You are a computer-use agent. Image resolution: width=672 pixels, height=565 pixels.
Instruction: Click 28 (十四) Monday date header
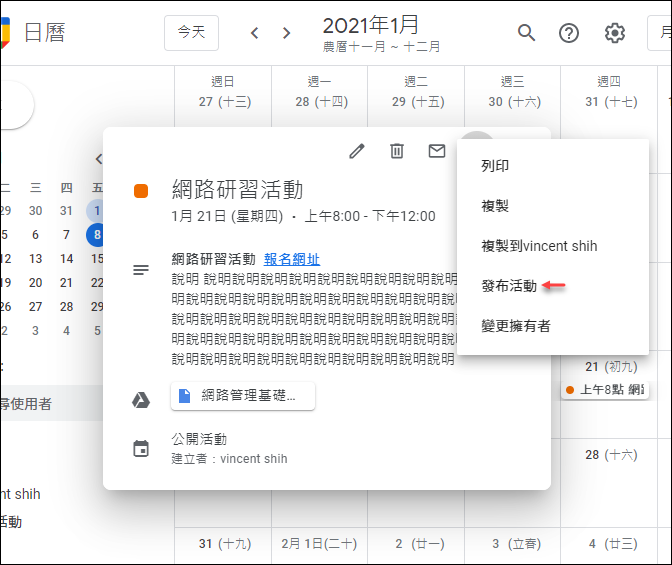(321, 102)
